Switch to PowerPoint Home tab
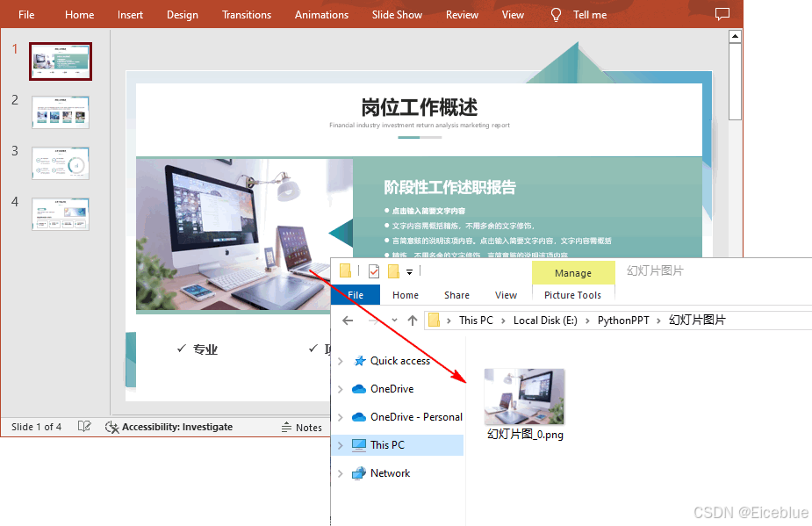Image resolution: width=812 pixels, height=526 pixels. click(79, 15)
